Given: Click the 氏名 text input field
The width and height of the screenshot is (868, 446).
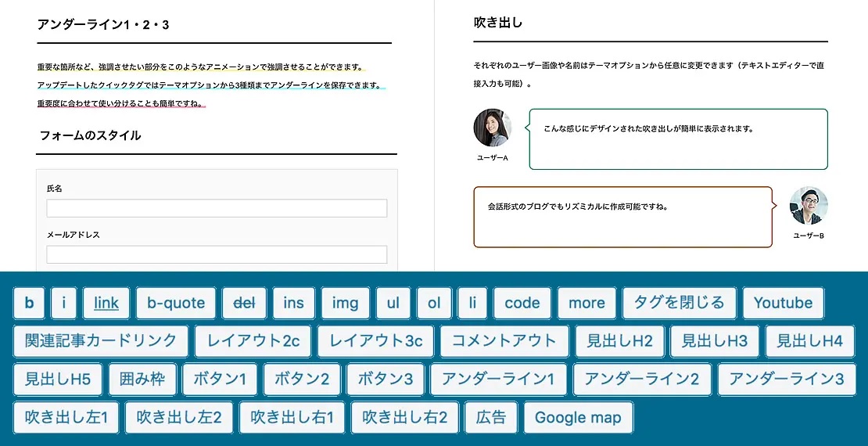Looking at the screenshot, I should point(217,208).
